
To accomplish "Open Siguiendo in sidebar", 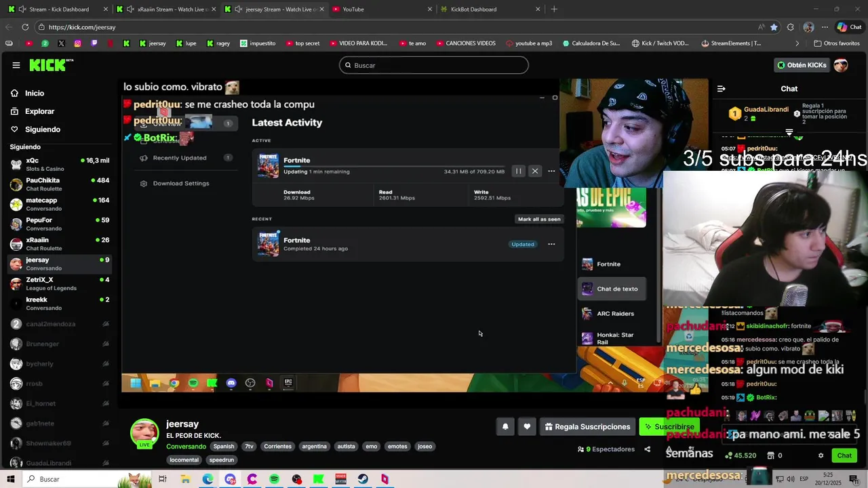I will click(x=43, y=129).
